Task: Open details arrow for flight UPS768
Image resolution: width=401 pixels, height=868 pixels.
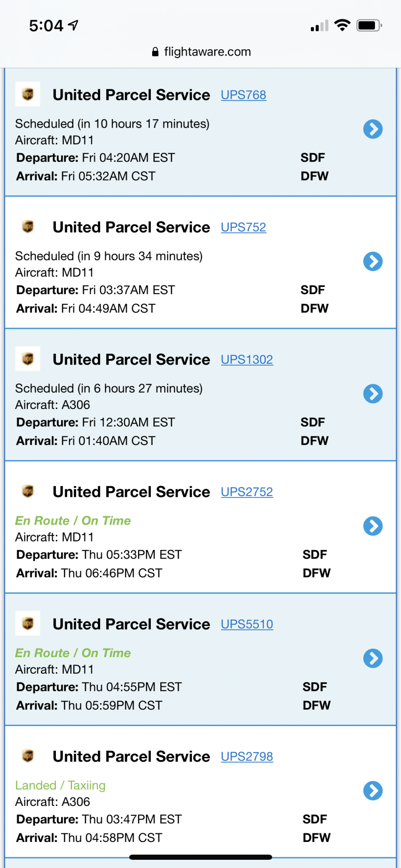Action: tap(373, 129)
